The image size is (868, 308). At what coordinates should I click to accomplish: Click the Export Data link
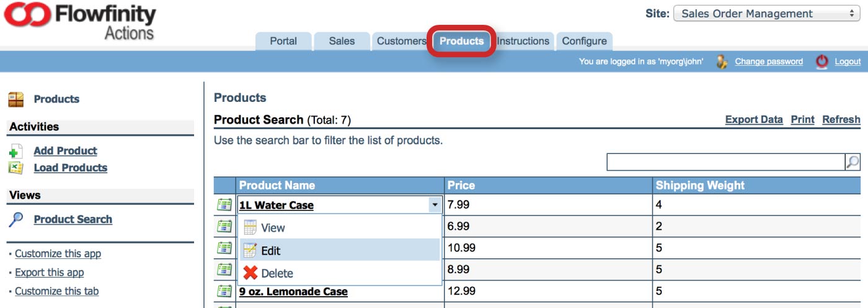click(754, 119)
